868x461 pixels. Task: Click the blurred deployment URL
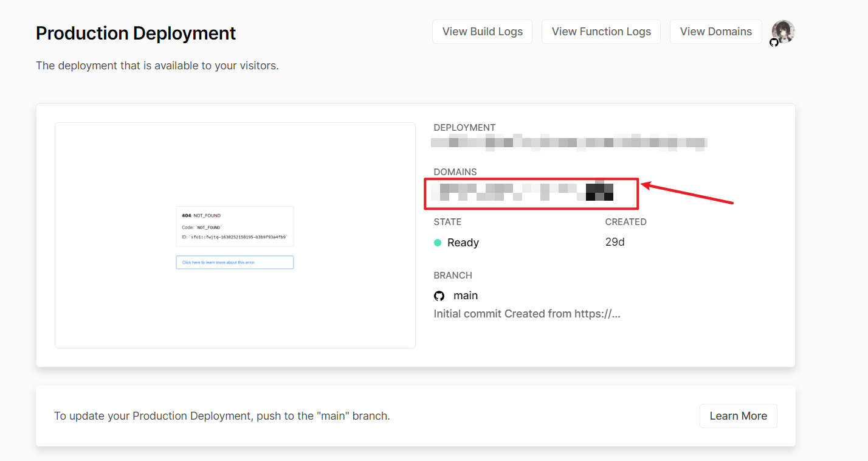tap(568, 142)
